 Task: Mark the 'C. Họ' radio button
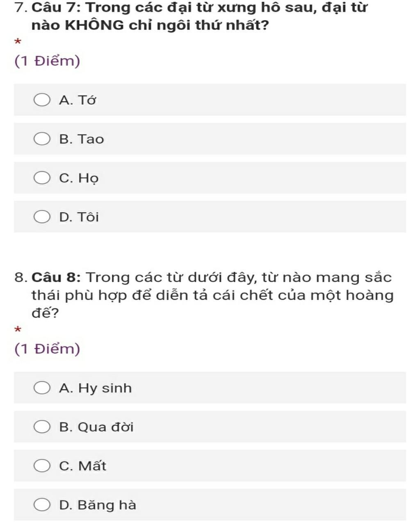(x=42, y=178)
